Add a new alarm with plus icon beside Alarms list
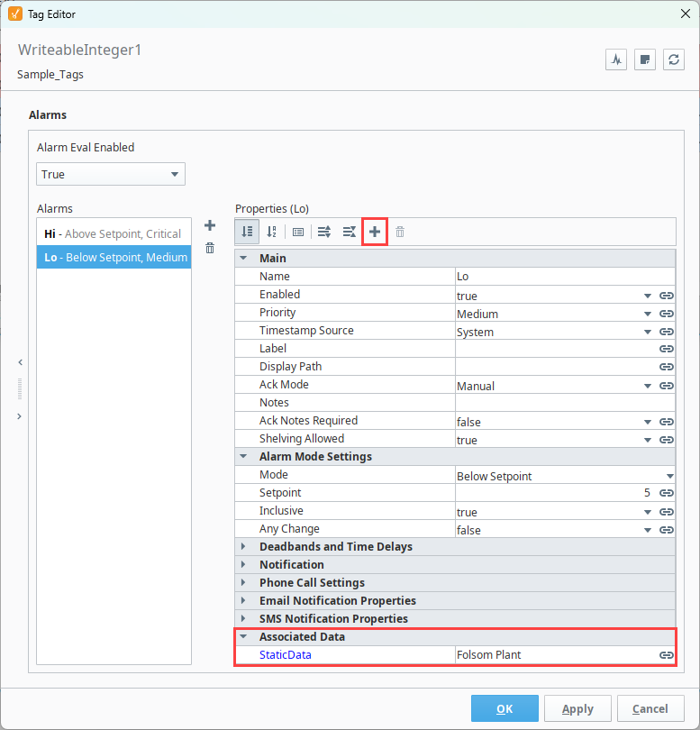 (210, 226)
